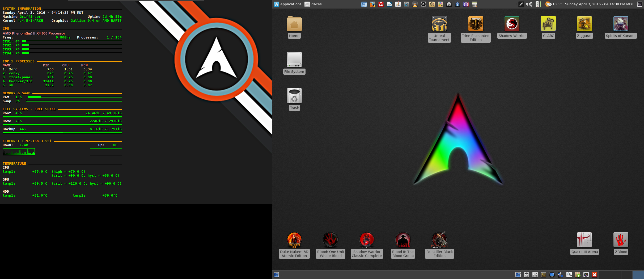
Task: Launch VLC media player from the panel
Action: coord(415,4)
